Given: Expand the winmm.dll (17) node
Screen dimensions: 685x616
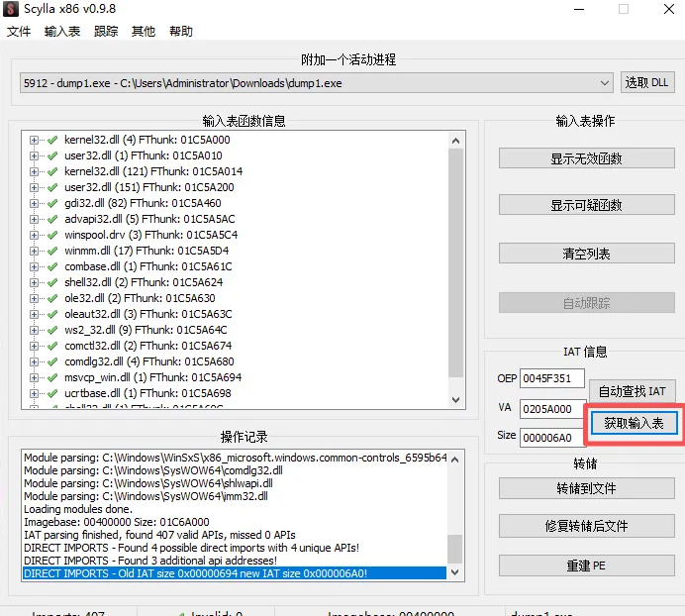Looking at the screenshot, I should (x=34, y=251).
